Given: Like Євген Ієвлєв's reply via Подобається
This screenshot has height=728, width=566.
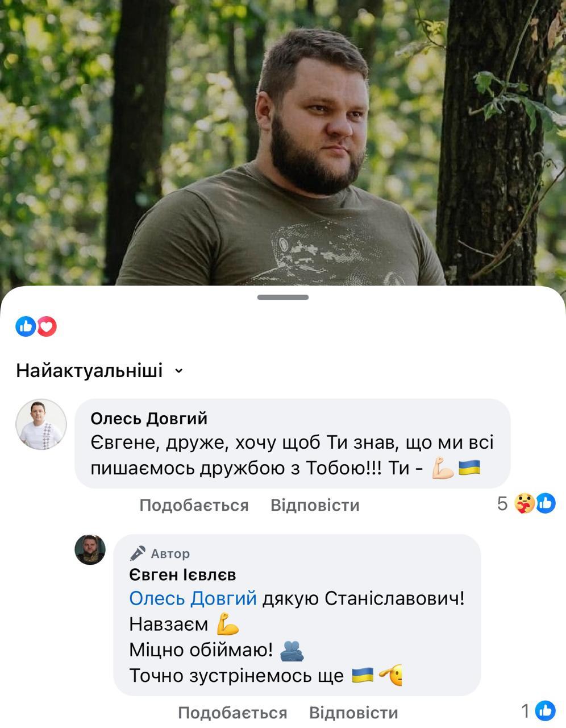Looking at the screenshot, I should click(232, 713).
